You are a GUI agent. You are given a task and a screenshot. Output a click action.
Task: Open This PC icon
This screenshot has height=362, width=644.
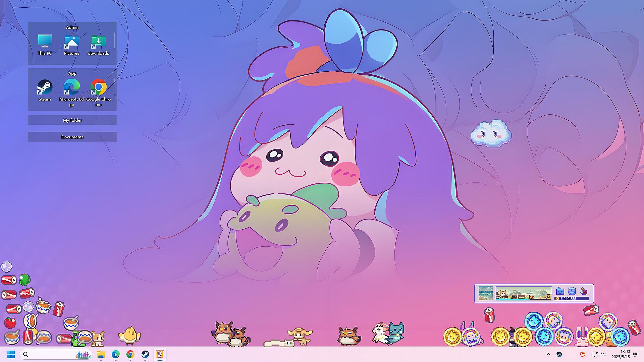tap(45, 42)
